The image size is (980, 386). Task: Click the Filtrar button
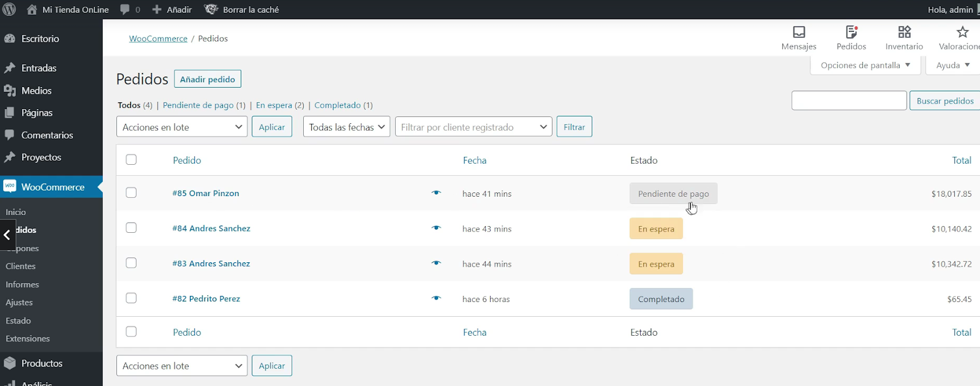coord(575,127)
